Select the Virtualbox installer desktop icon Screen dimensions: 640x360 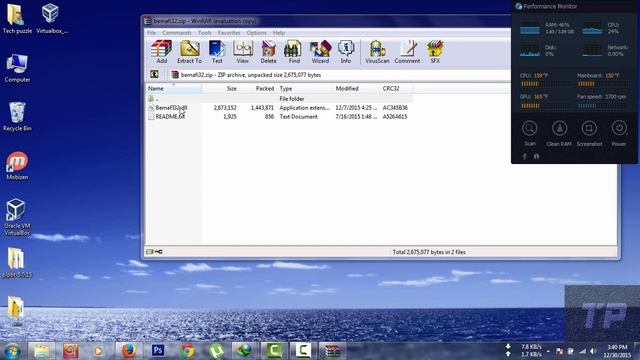pyautogui.click(x=51, y=18)
